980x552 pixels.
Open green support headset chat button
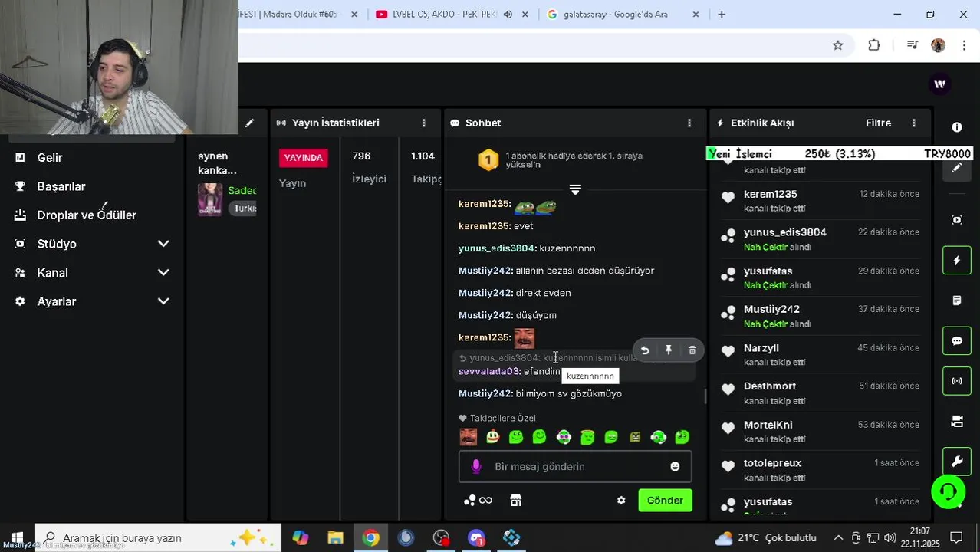949,491
